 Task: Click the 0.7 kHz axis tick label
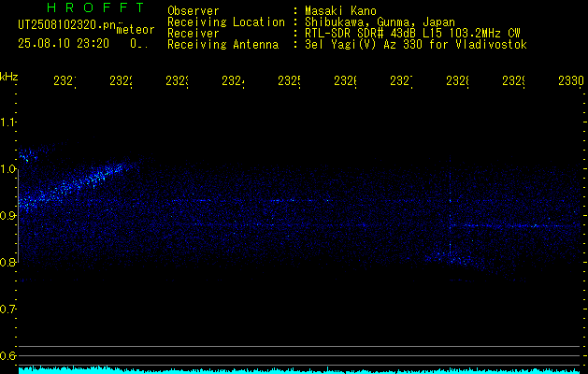(x=7, y=309)
